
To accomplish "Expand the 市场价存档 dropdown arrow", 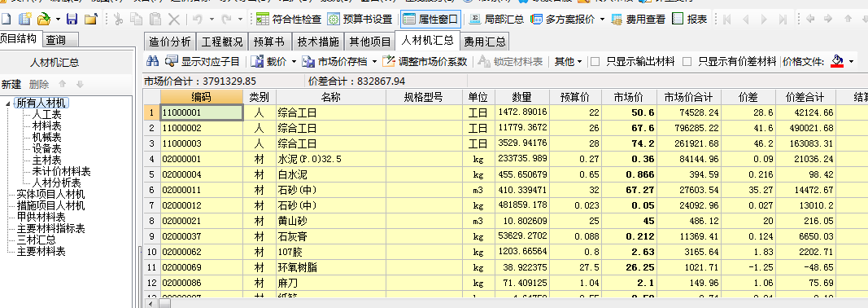I will 374,62.
